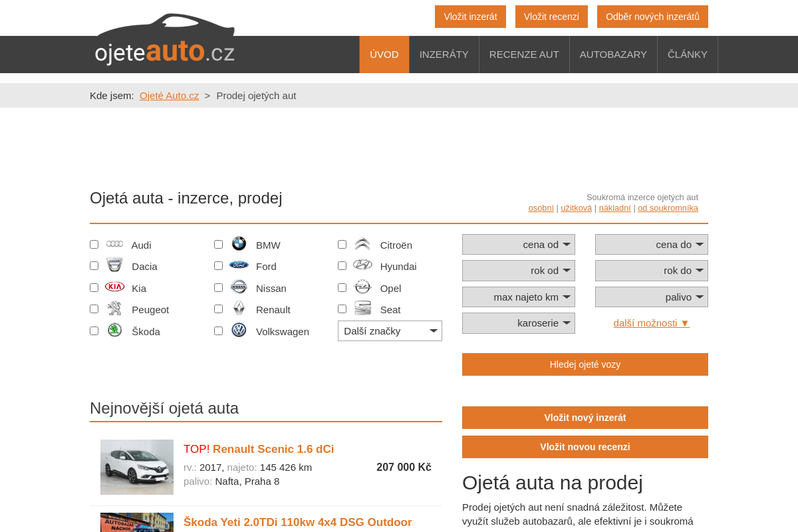Select the Kia brand icon
This screenshot has height=532, width=798.
pos(114,287)
